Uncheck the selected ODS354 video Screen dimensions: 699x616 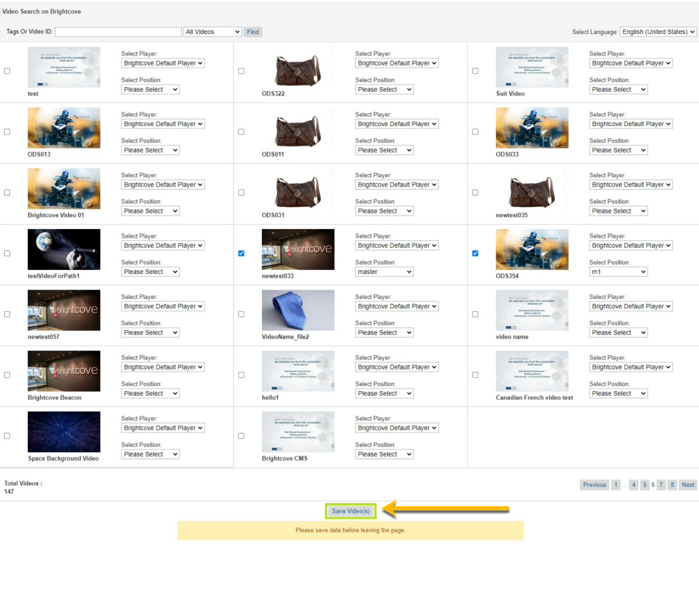pos(475,253)
